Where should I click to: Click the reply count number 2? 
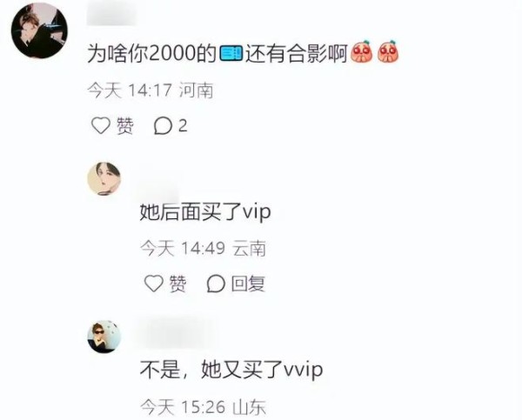[183, 126]
